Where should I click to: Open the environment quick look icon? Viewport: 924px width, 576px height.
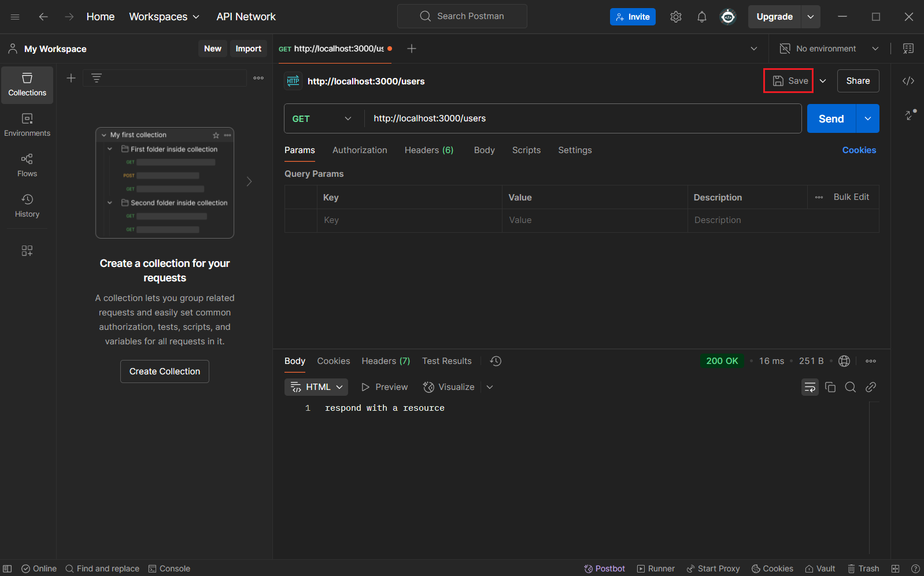point(908,49)
